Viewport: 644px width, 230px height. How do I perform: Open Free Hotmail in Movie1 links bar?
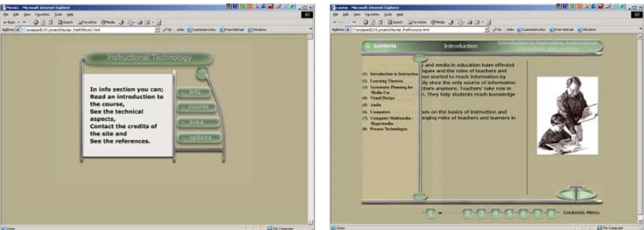click(232, 30)
